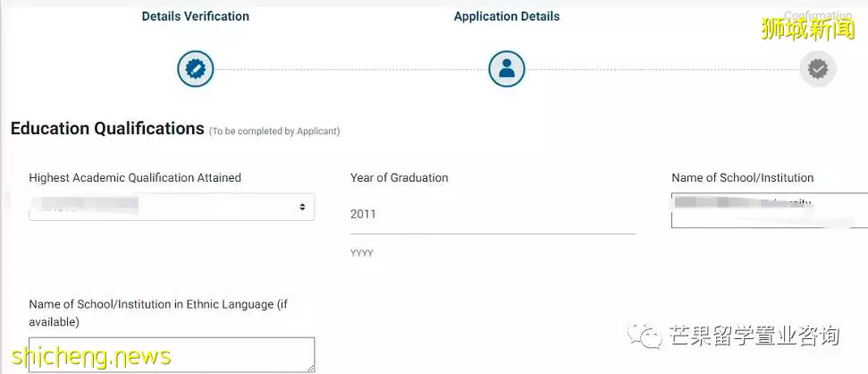The width and height of the screenshot is (868, 374).
Task: Click the resize grip of Ethnic Language textbox
Action: click(310, 368)
